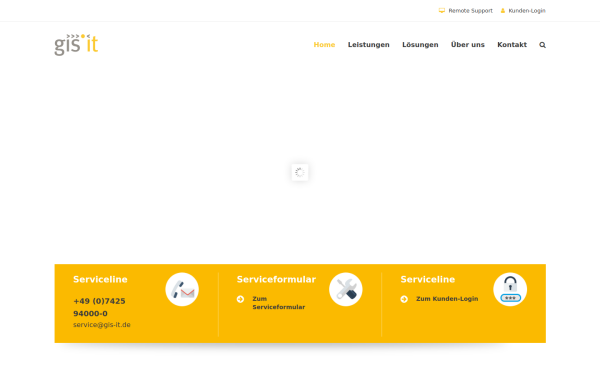Open the Kunden-Login top link

click(x=527, y=11)
